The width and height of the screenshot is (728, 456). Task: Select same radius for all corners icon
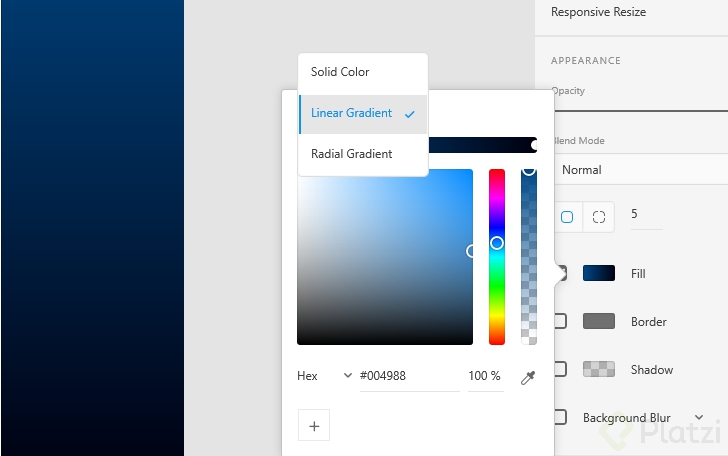pos(567,217)
